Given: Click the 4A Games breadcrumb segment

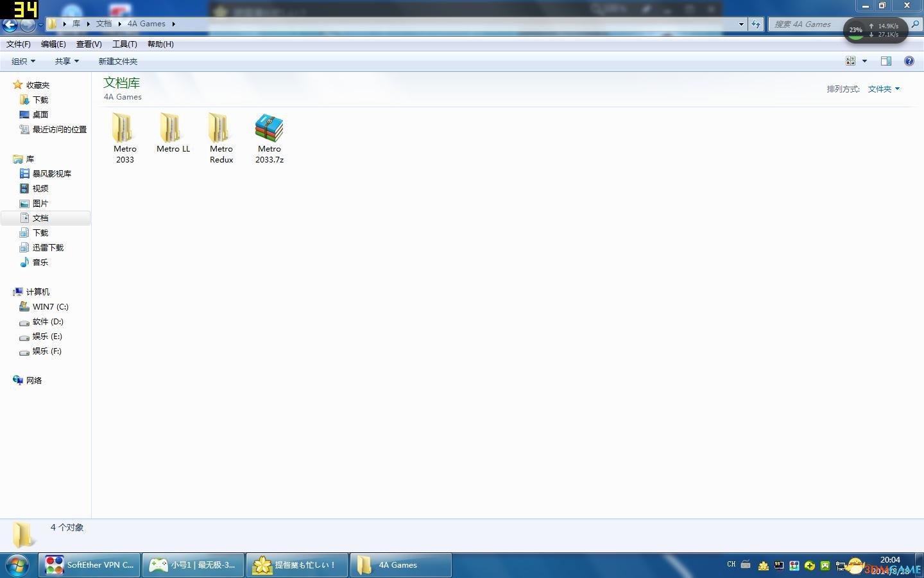Looking at the screenshot, I should point(146,24).
